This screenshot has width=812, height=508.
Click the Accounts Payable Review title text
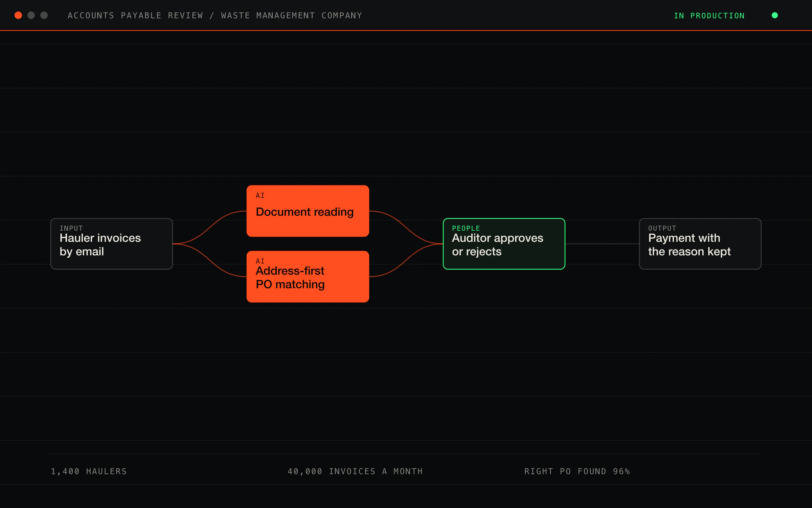(215, 16)
